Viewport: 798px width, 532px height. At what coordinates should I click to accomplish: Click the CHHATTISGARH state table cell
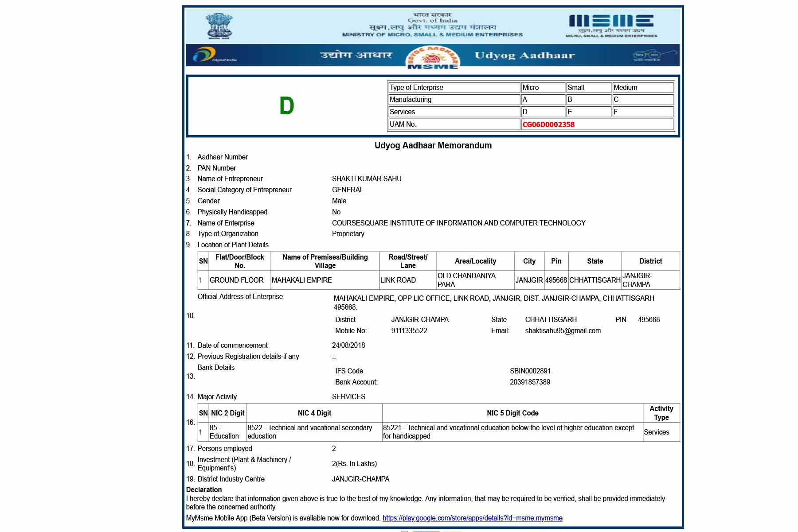point(595,280)
